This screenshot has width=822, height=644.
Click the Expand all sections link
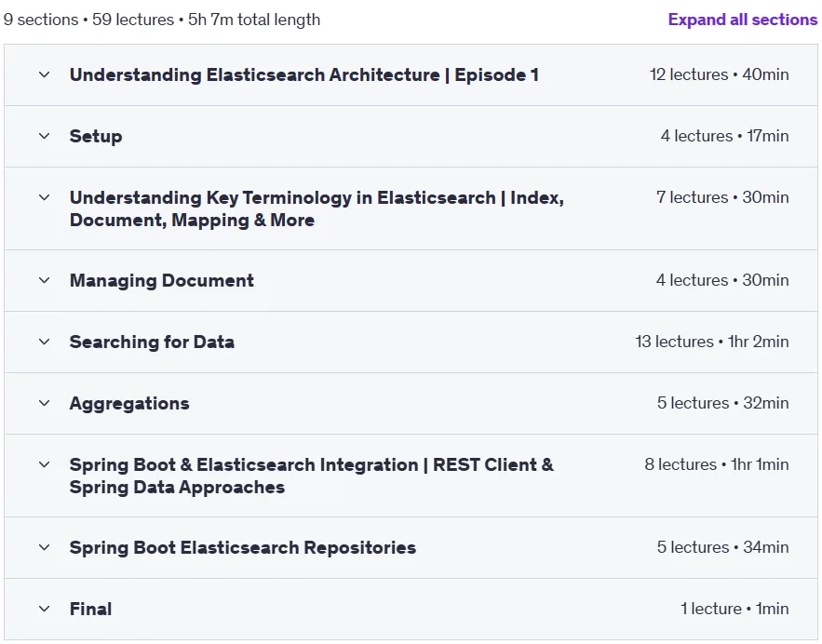tap(742, 20)
